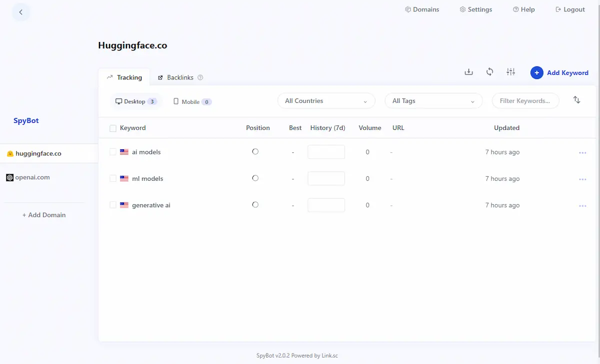600x364 pixels.
Task: Click the Add Domain link
Action: pos(44,215)
